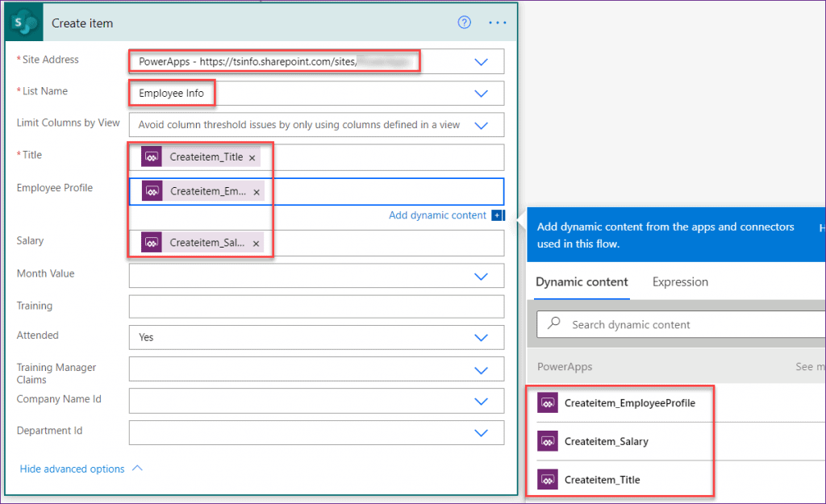Expand the Limit Columns by View dropdown

tap(481, 125)
